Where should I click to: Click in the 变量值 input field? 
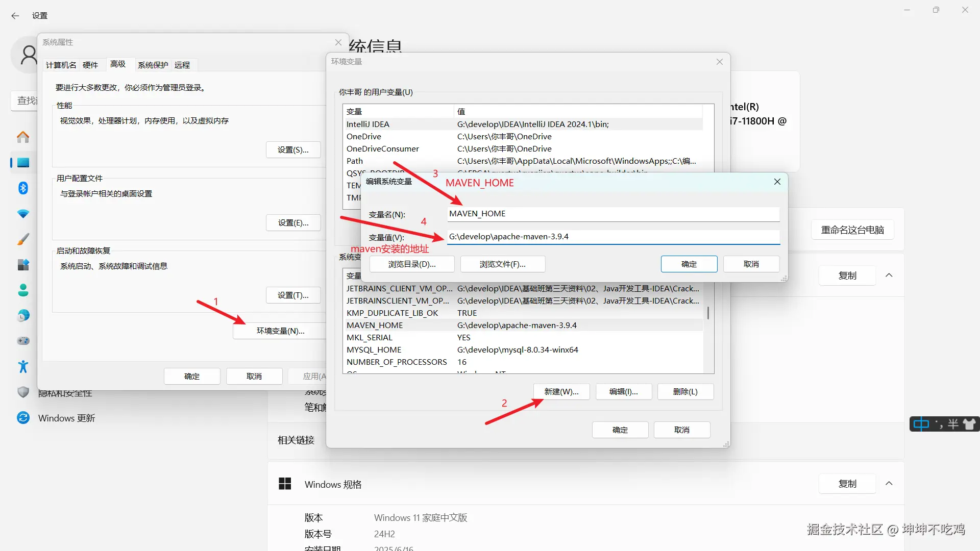612,237
